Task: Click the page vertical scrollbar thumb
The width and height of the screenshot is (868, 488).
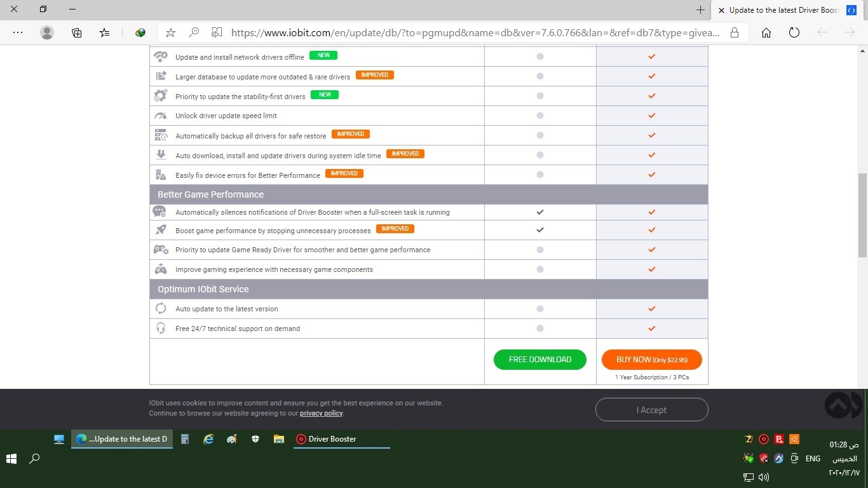Action: (862, 215)
